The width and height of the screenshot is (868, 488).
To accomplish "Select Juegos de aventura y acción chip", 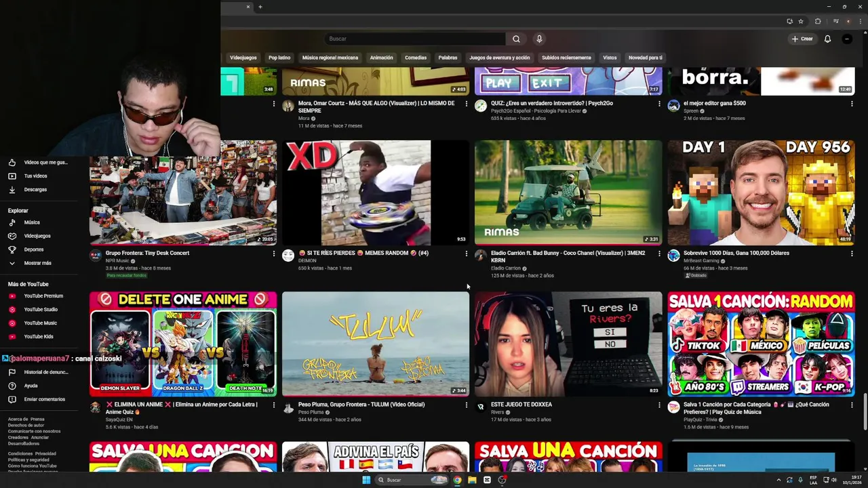I will 500,58.
